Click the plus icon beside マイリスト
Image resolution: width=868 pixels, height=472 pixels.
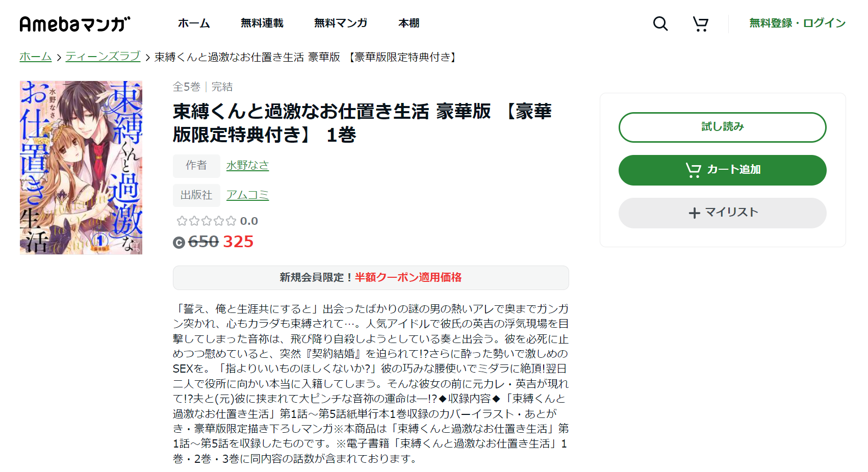click(x=695, y=213)
